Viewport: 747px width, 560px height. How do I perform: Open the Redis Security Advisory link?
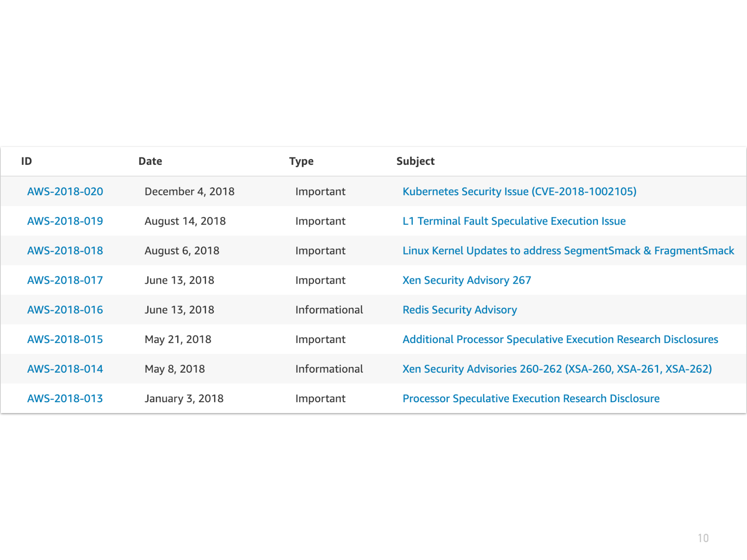(460, 310)
